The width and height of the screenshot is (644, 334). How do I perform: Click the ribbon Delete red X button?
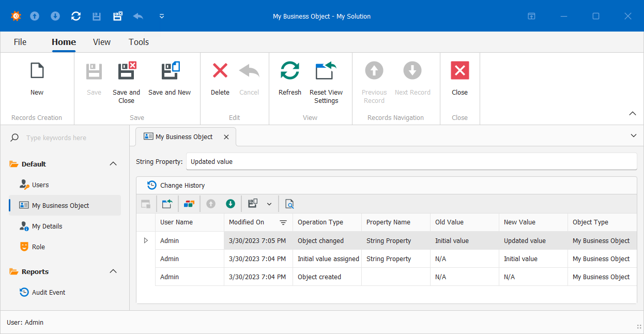click(x=220, y=79)
